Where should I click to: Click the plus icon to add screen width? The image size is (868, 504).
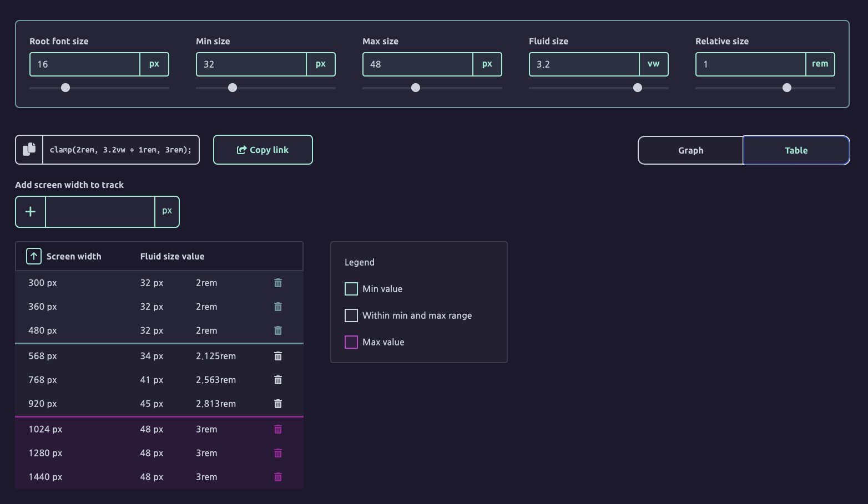31,211
